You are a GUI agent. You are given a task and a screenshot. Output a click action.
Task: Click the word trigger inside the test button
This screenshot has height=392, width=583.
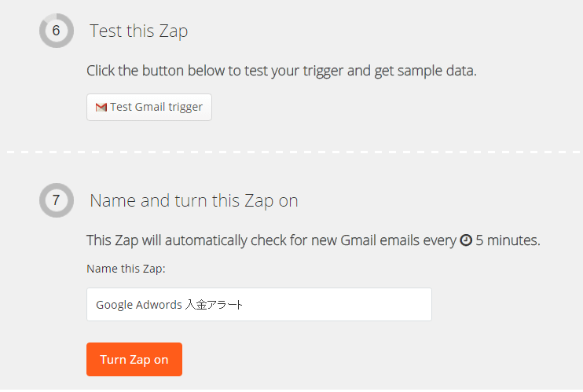(185, 108)
